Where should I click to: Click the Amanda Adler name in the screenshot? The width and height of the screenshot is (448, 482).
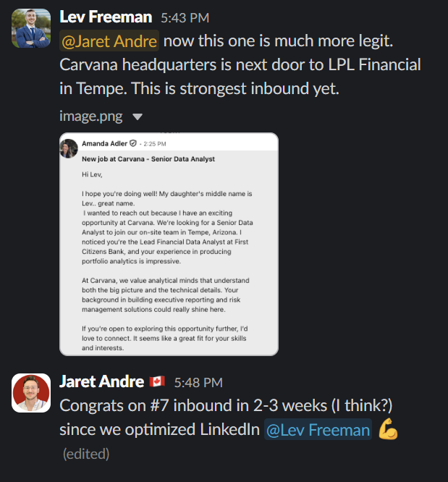(104, 143)
